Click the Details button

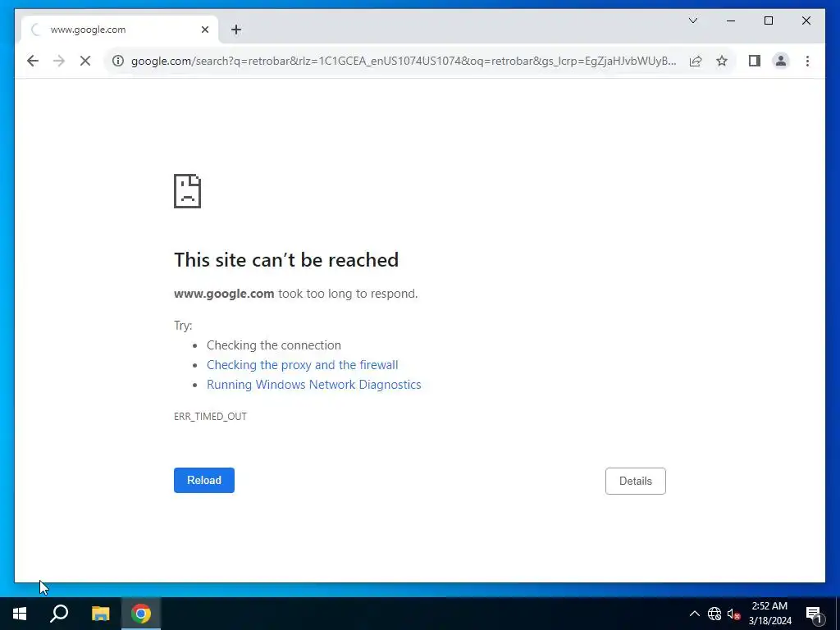[x=636, y=481]
